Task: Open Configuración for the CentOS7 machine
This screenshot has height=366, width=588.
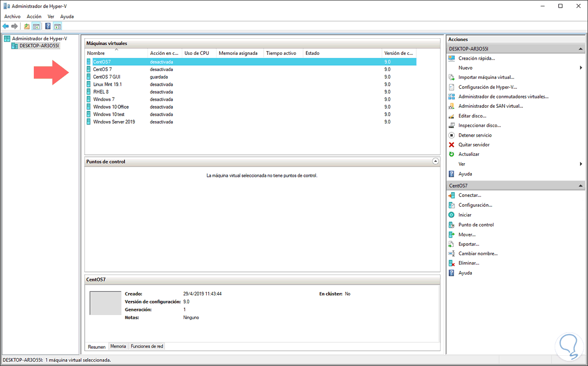Action: coord(475,205)
